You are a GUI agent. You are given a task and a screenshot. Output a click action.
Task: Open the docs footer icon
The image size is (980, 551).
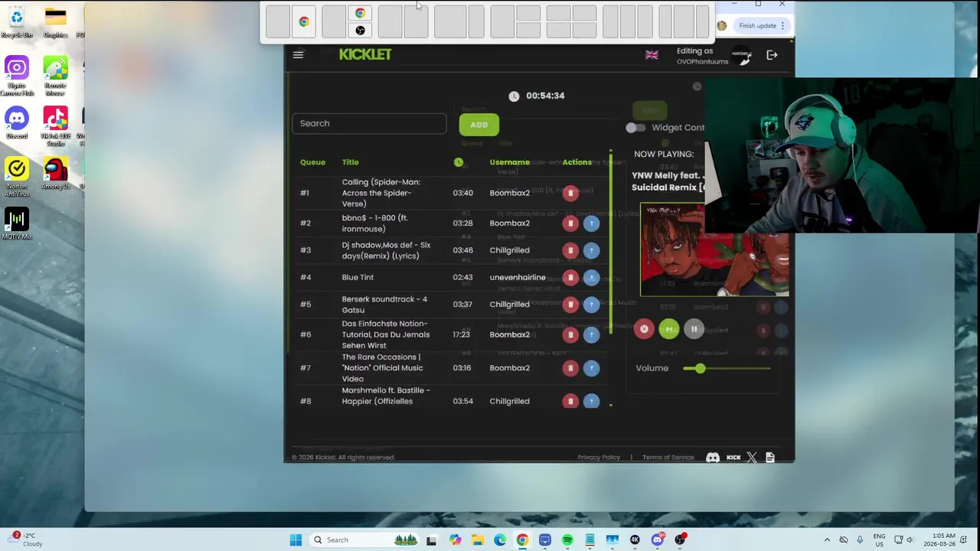770,458
